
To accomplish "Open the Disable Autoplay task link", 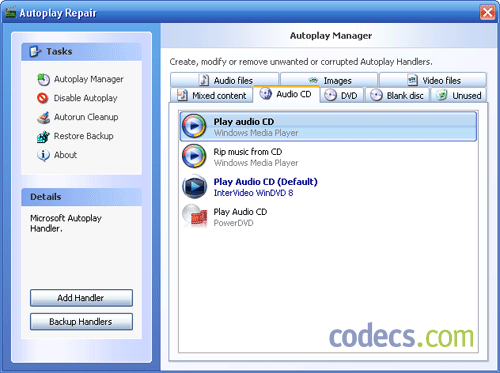I will 86,98.
